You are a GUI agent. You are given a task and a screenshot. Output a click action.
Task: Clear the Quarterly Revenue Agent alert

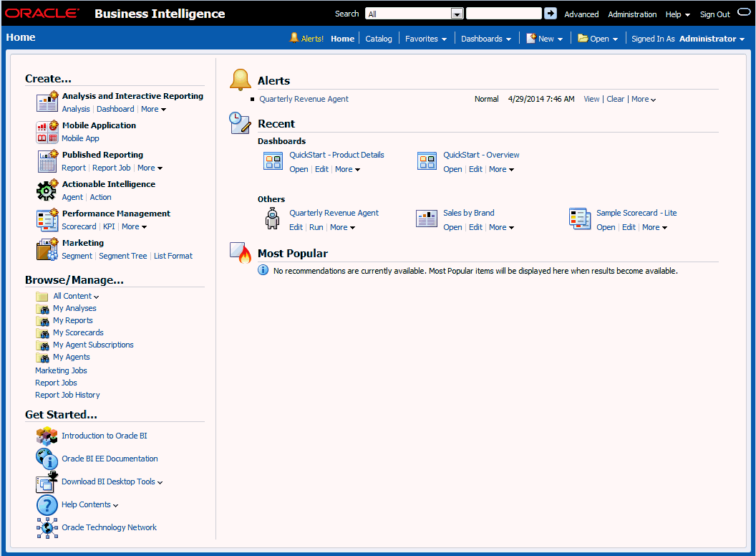click(x=616, y=100)
